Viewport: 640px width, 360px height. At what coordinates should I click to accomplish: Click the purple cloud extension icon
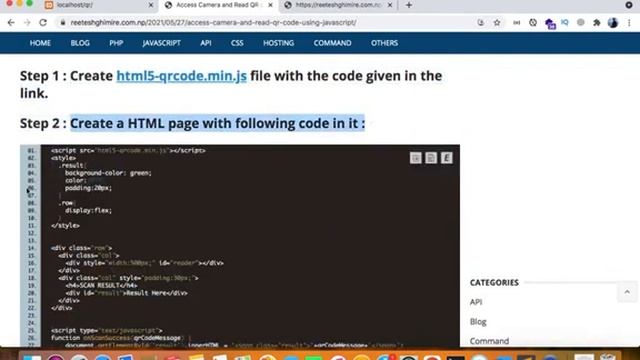(x=550, y=24)
